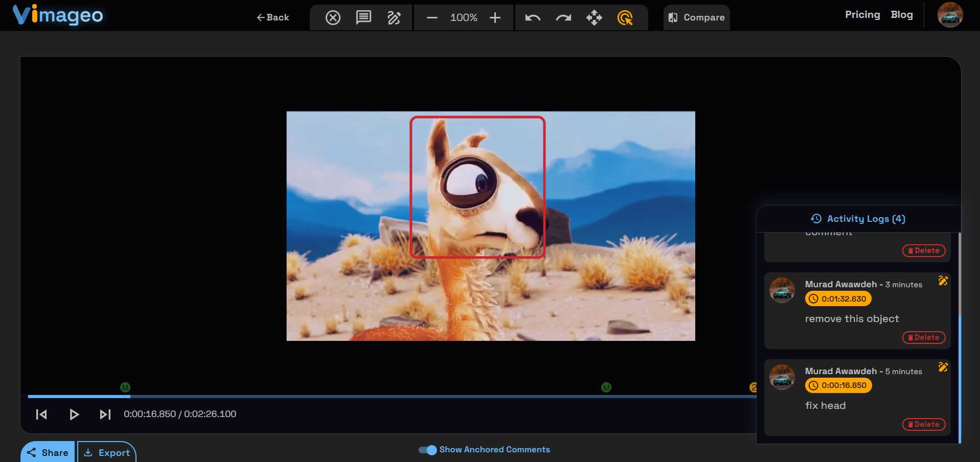Zoom out with the minus icon
980x462 pixels.
point(432,18)
